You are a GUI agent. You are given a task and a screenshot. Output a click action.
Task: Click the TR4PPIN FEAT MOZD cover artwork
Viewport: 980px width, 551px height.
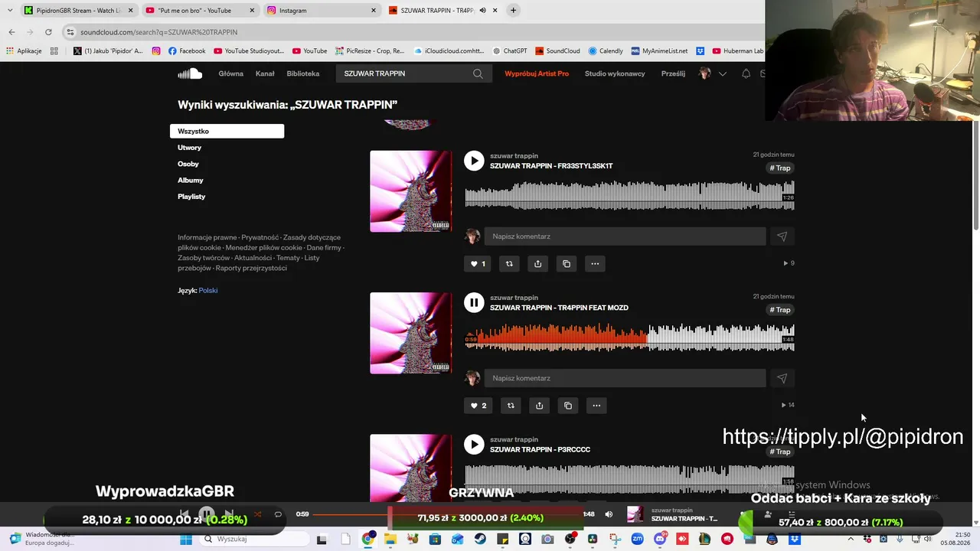pyautogui.click(x=411, y=333)
